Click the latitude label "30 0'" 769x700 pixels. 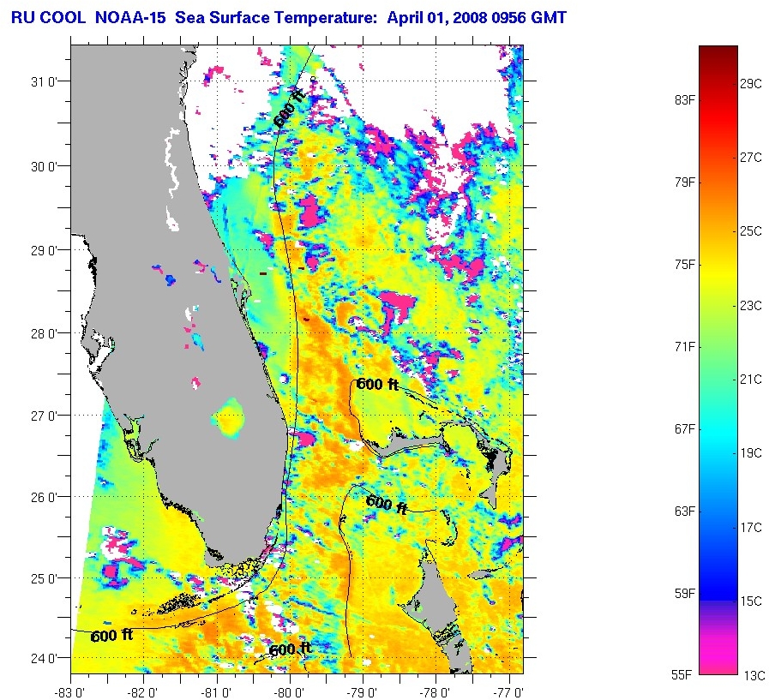click(x=44, y=166)
